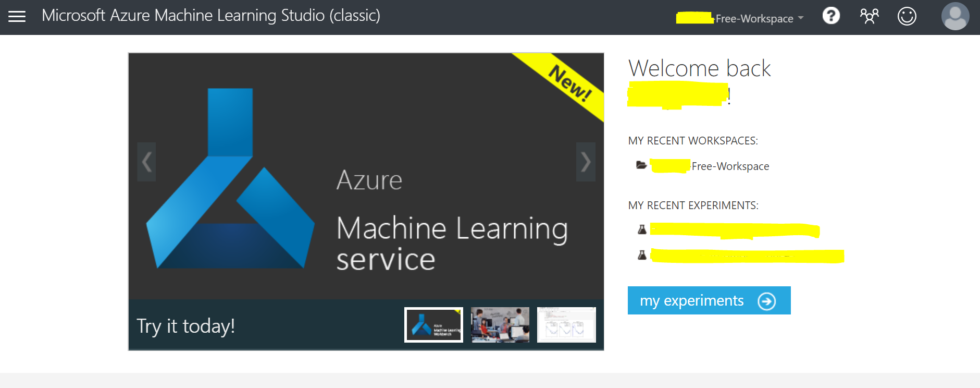The height and width of the screenshot is (388, 980).
Task: Click the blue Azure ML flask logo
Action: [230, 178]
